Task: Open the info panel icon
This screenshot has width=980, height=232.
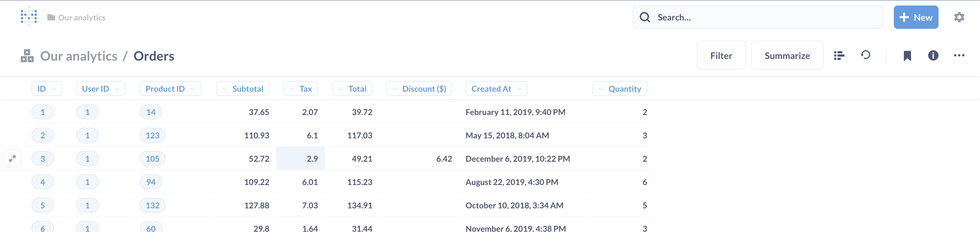Action: tap(933, 55)
